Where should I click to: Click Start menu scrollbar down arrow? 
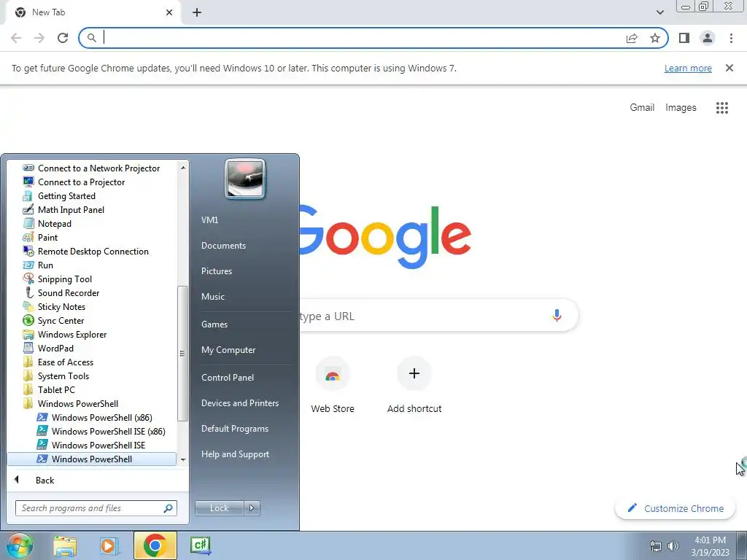[x=183, y=459]
